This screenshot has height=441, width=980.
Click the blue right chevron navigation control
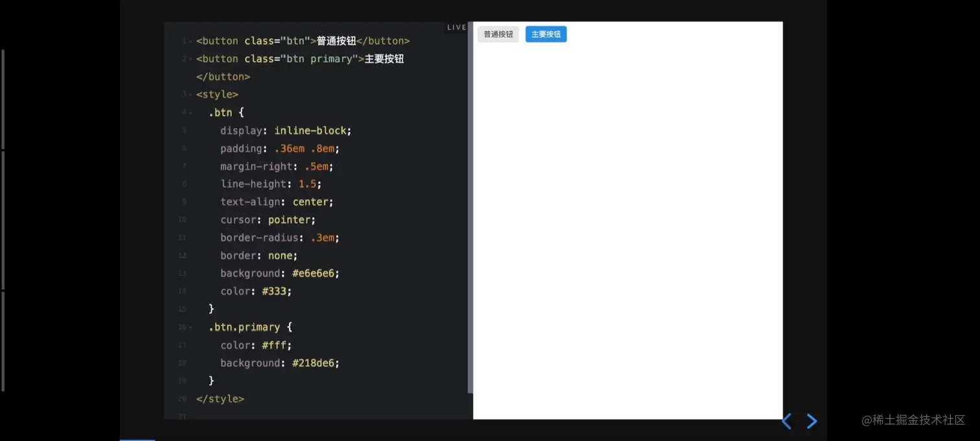[x=812, y=421]
